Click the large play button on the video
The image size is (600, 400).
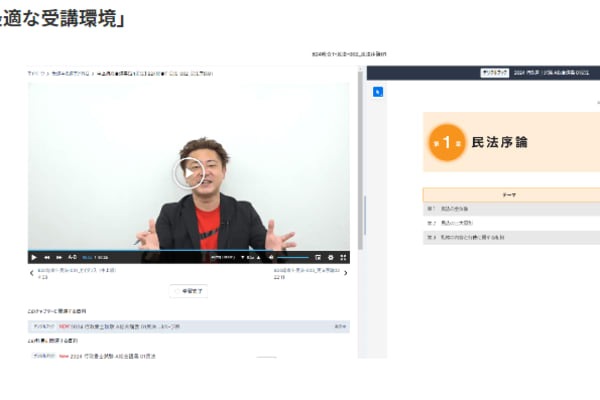[x=188, y=172]
